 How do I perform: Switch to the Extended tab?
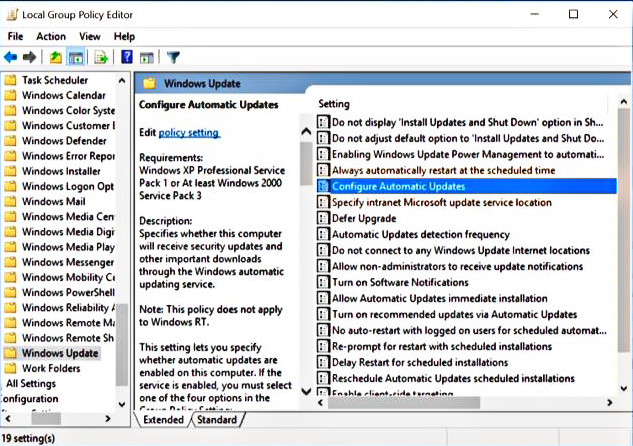click(163, 420)
